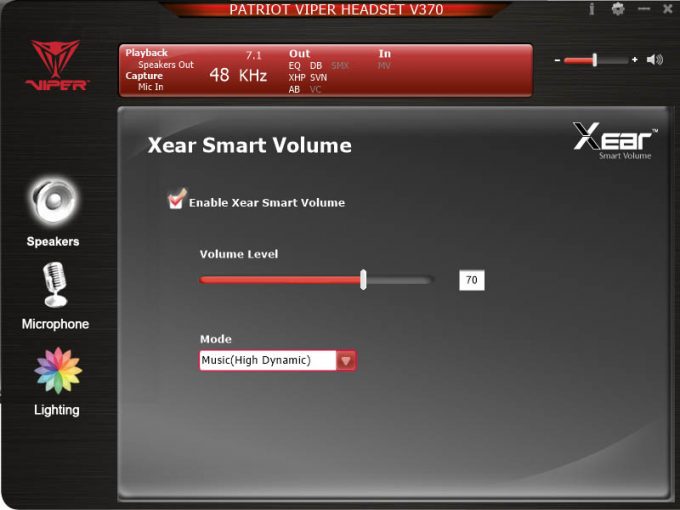Click the Playback heading
This screenshot has height=510, width=680.
point(147,53)
